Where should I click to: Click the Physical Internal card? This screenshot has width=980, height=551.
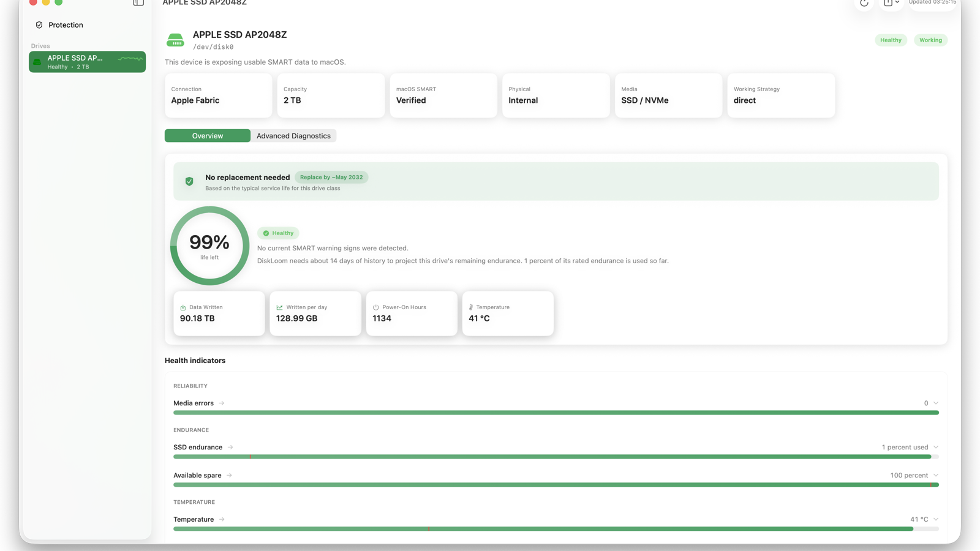point(556,96)
